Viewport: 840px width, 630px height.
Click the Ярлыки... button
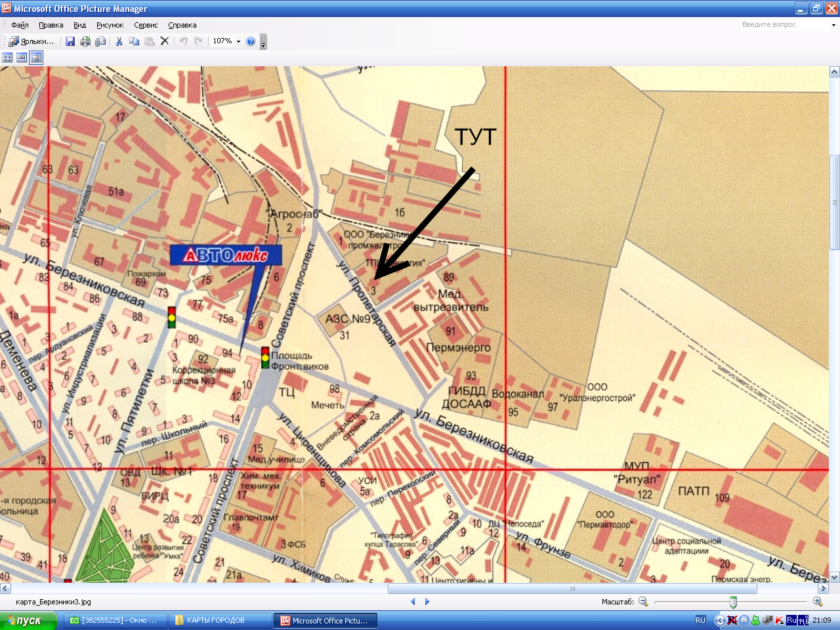coord(31,41)
